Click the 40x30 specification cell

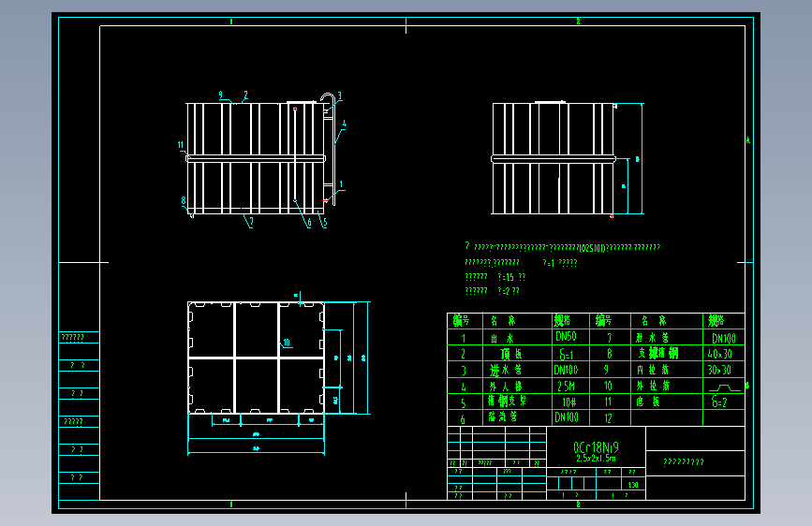point(720,354)
